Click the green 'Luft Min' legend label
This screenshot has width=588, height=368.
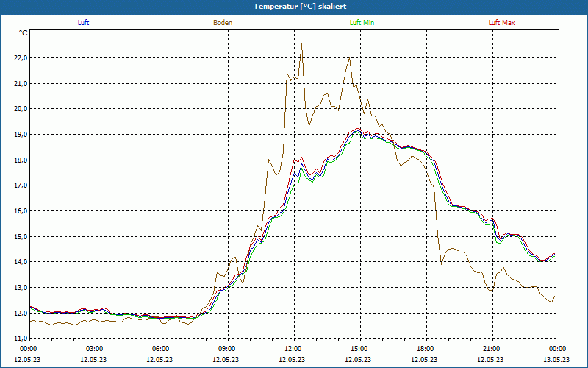(x=362, y=23)
